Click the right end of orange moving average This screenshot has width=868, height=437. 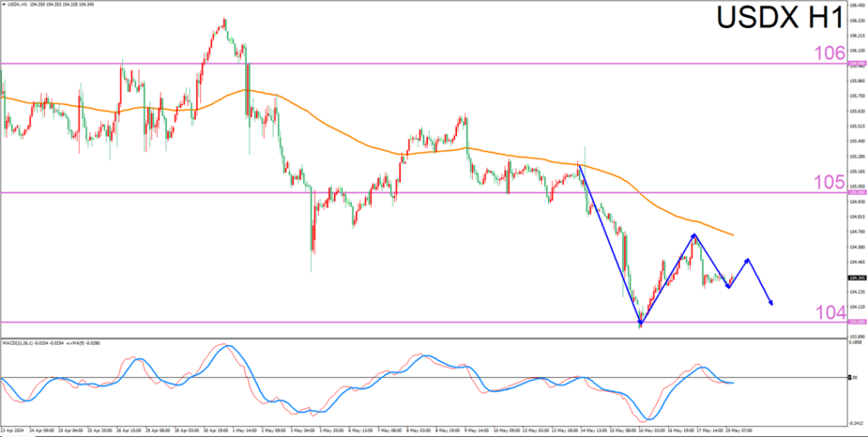(x=732, y=234)
